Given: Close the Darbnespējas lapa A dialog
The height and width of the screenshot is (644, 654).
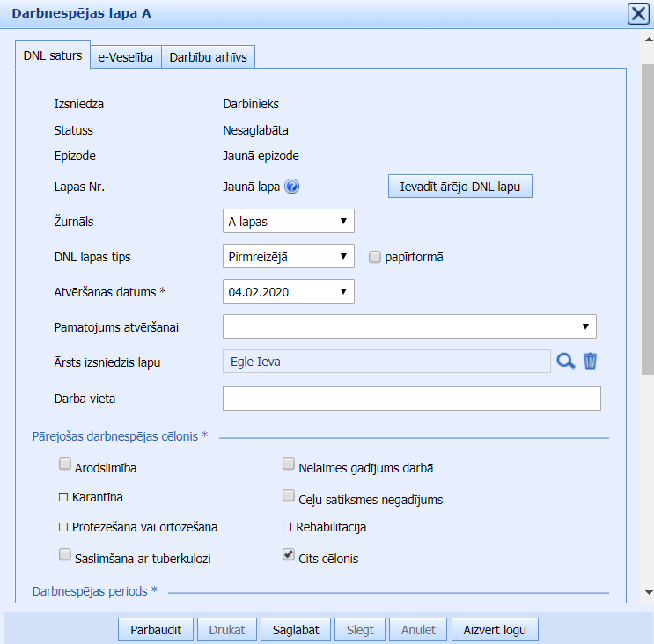Looking at the screenshot, I should [x=637, y=13].
